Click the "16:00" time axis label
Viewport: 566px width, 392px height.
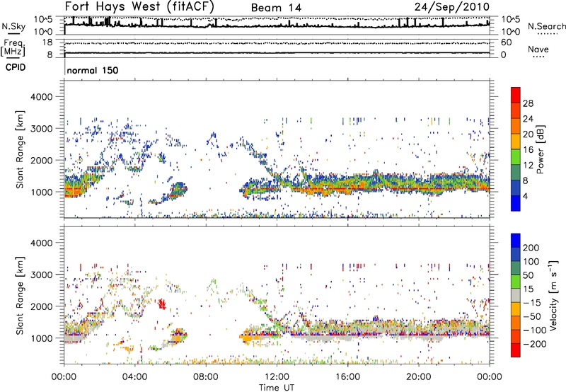tap(347, 377)
